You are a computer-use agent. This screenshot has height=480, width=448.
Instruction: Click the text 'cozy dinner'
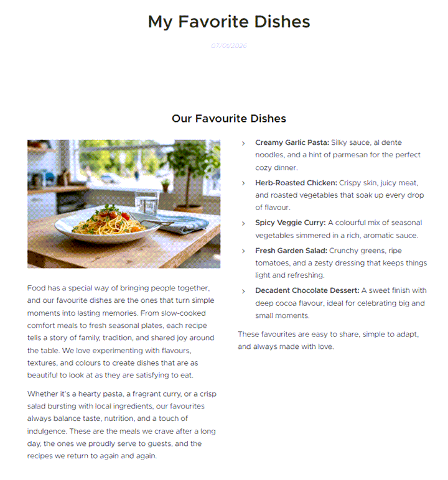(276, 168)
